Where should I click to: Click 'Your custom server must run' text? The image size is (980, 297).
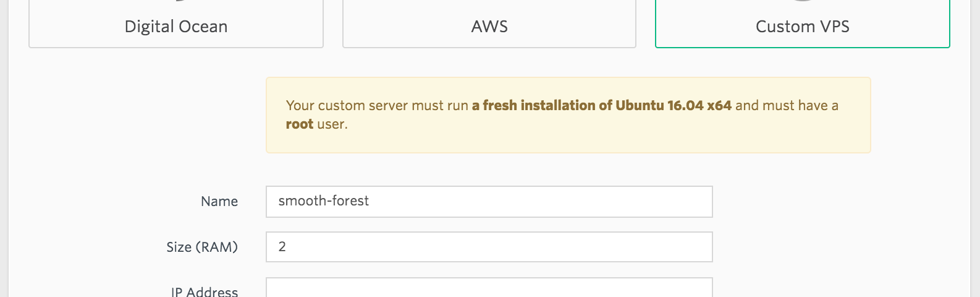pyautogui.click(x=377, y=105)
